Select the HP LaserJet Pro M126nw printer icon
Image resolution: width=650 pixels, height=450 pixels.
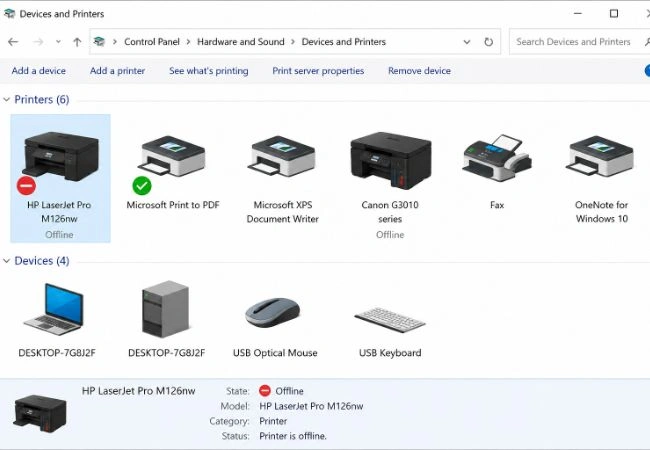[x=61, y=157]
